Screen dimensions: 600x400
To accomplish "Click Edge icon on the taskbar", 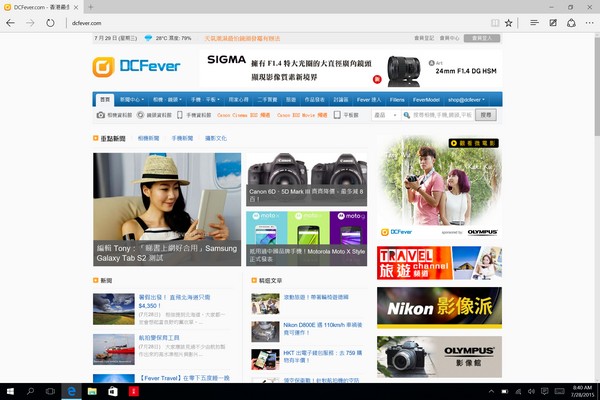I will [72, 391].
